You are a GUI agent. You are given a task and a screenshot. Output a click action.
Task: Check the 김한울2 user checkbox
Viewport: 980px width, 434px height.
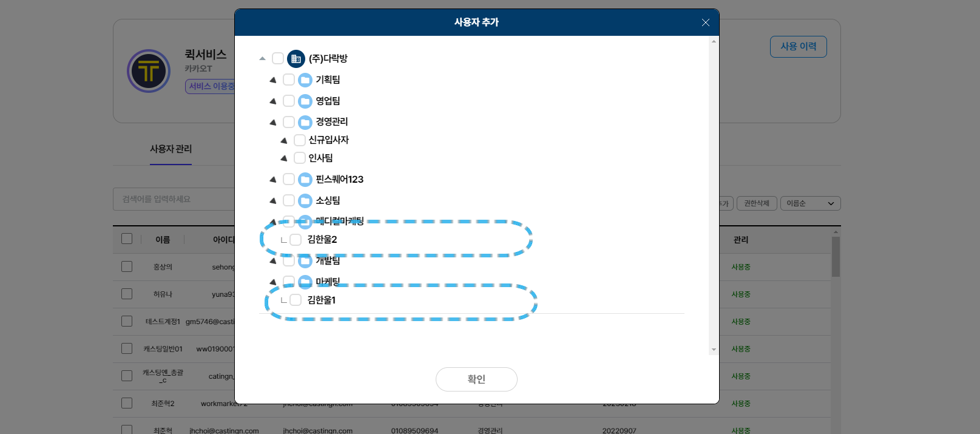pyautogui.click(x=296, y=240)
